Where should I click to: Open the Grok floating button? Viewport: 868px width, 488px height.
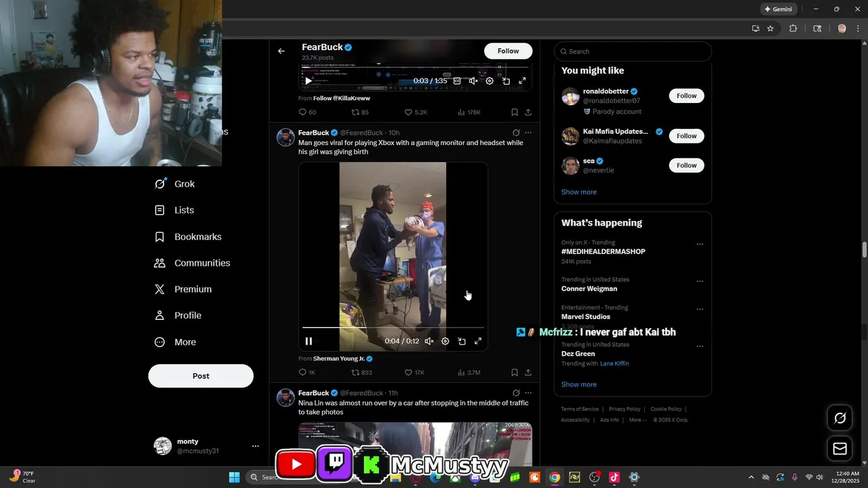click(840, 418)
